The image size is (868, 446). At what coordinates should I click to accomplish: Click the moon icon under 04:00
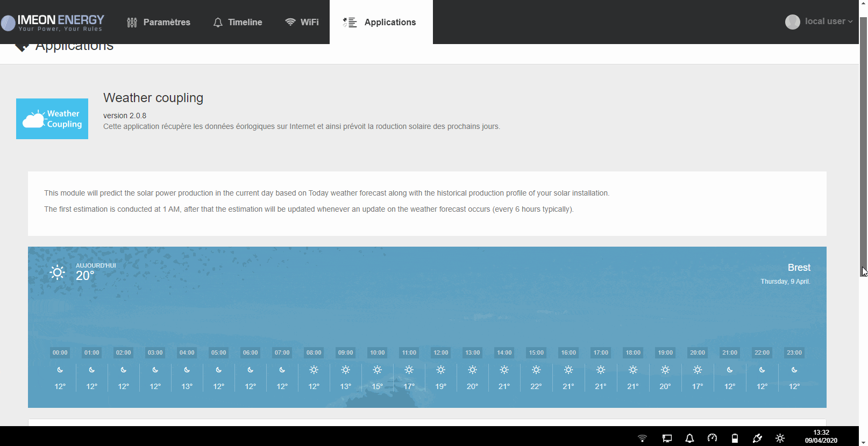point(187,370)
